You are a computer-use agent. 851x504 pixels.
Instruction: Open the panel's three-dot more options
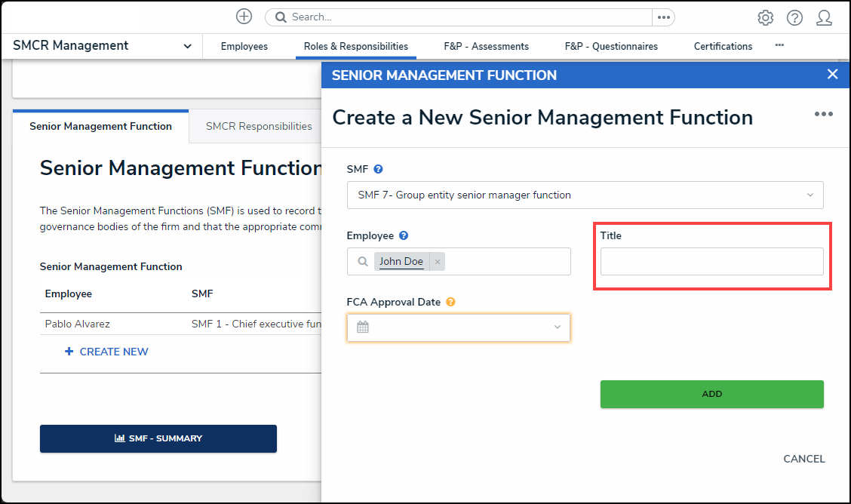[823, 114]
